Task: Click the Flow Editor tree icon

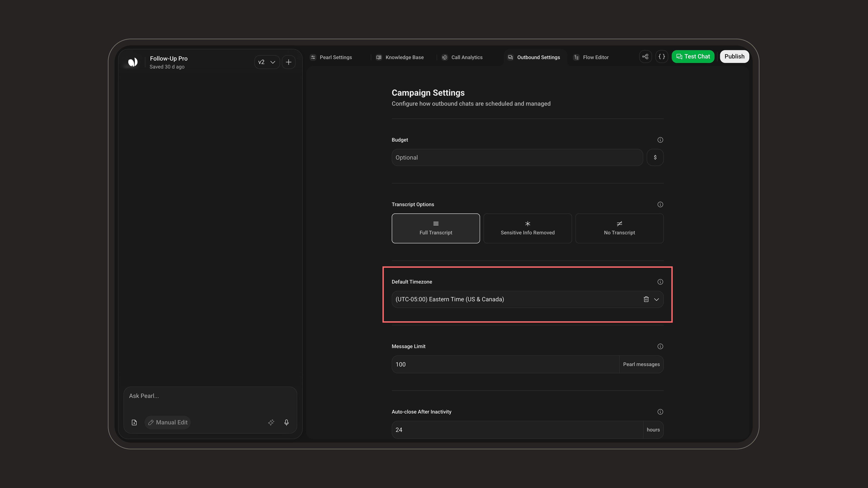Action: 577,57
